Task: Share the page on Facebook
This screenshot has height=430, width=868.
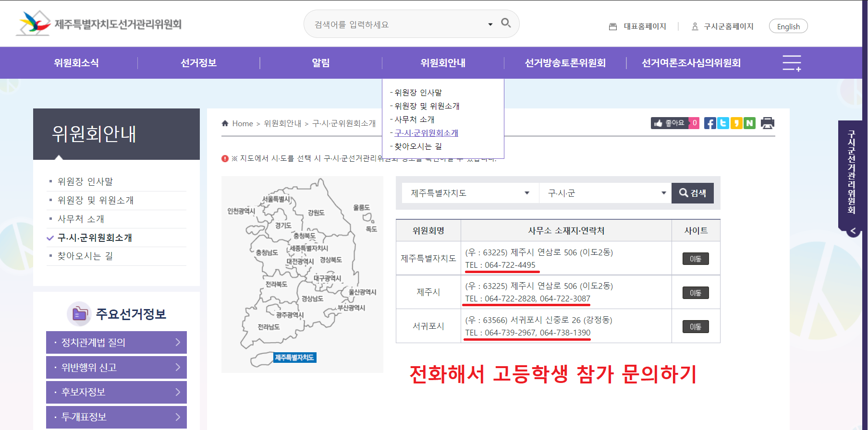Action: coord(709,123)
